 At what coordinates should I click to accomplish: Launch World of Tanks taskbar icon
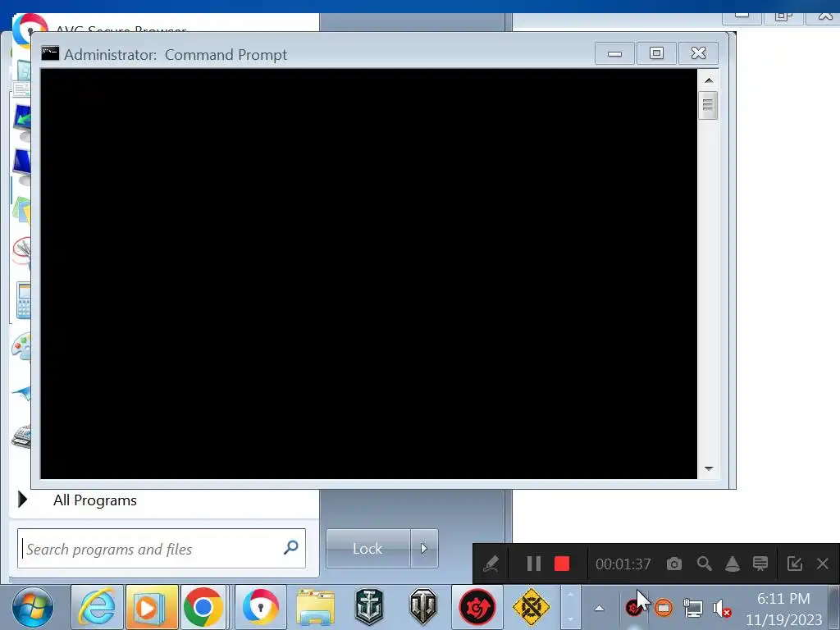423,607
